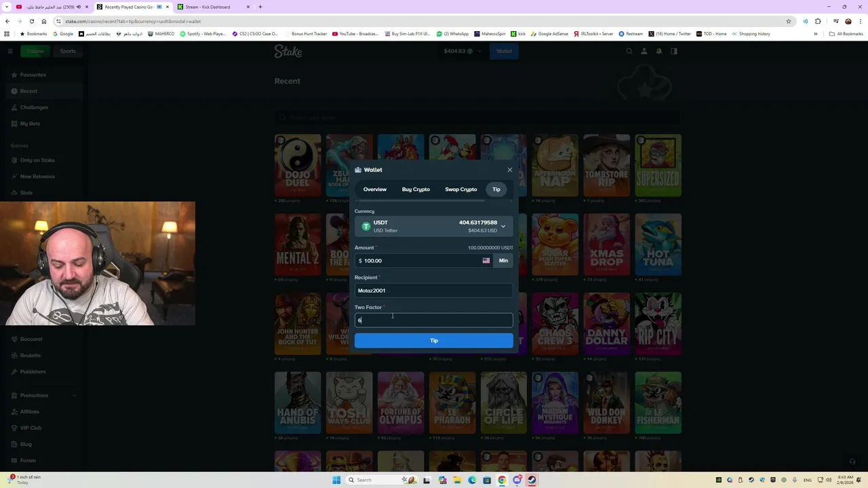Click the dimmed Wallet button in header
Viewport: 868px width, 488px height.
[x=504, y=51]
